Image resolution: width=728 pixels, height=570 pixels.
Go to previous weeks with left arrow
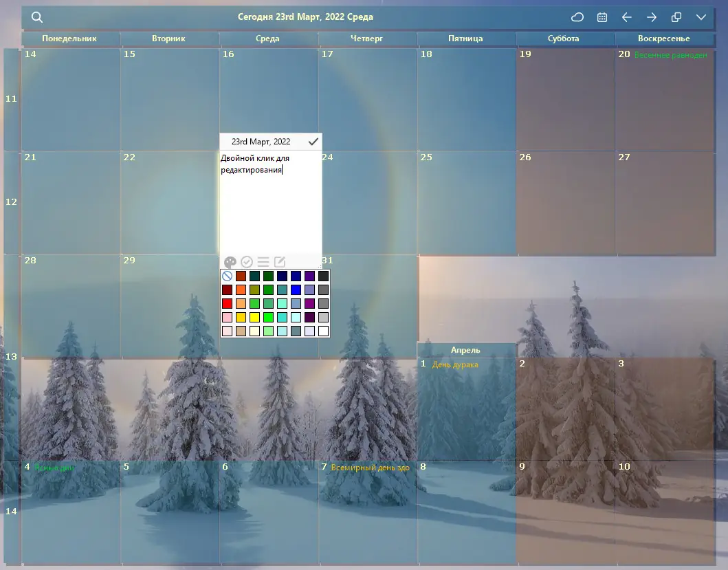pyautogui.click(x=627, y=17)
